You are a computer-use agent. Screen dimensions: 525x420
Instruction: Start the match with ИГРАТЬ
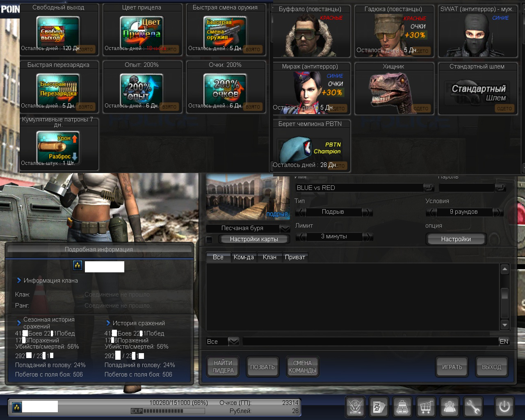point(452,367)
